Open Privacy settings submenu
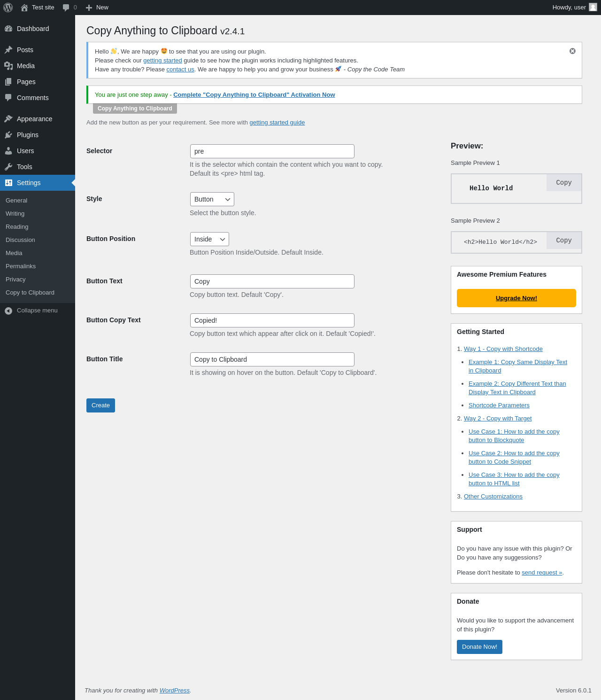The image size is (601, 700). [x=15, y=279]
